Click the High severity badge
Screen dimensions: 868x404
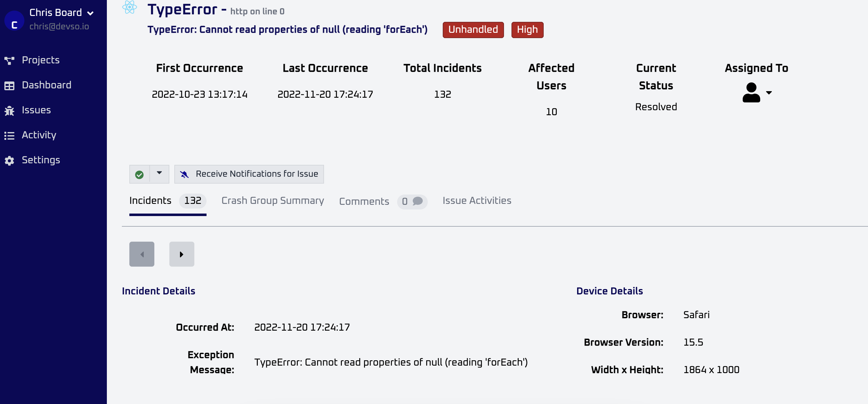click(x=527, y=30)
